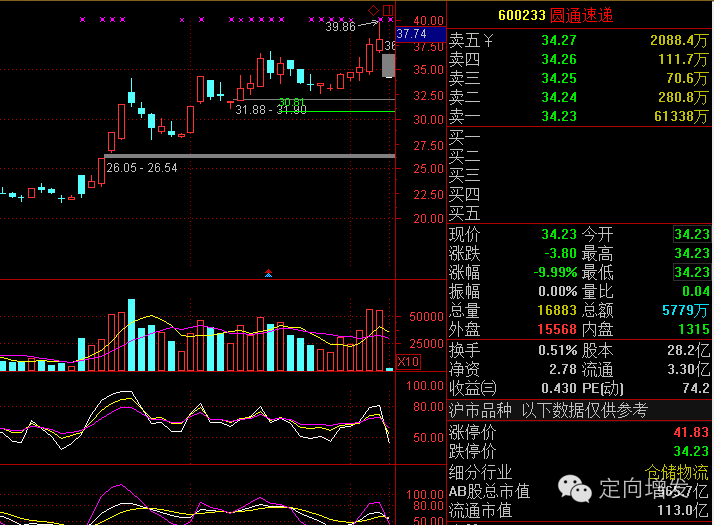Click the 买五 bid row label
Viewport: 714px width, 525px height.
tap(464, 213)
